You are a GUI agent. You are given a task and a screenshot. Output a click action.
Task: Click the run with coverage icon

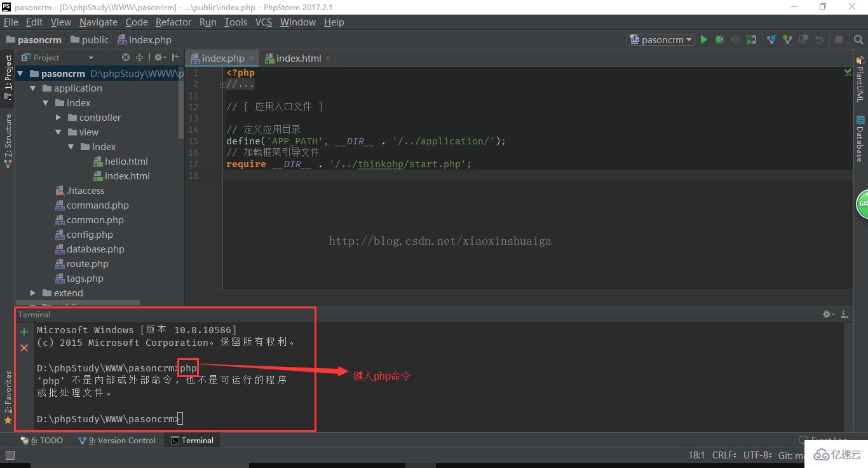pyautogui.click(x=736, y=39)
